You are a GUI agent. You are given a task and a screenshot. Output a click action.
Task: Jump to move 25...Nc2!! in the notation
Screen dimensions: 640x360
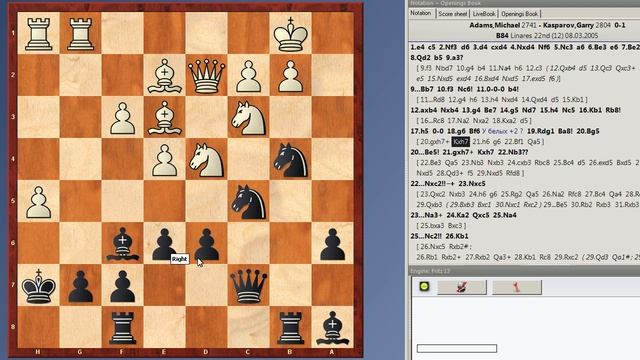point(426,236)
